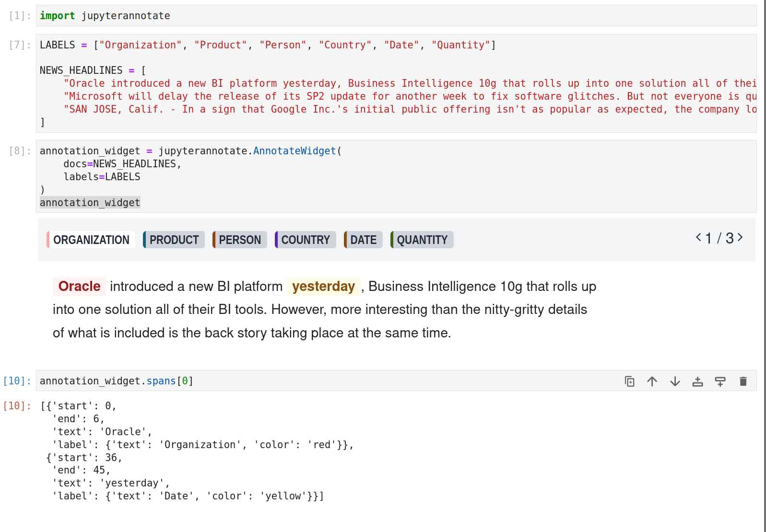This screenshot has width=766, height=532.
Task: Go to next document chevron
Action: click(740, 237)
